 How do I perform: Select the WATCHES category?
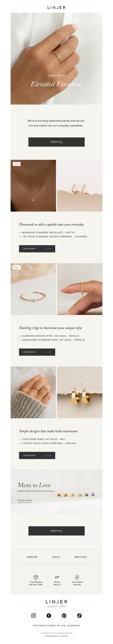click(x=81, y=557)
